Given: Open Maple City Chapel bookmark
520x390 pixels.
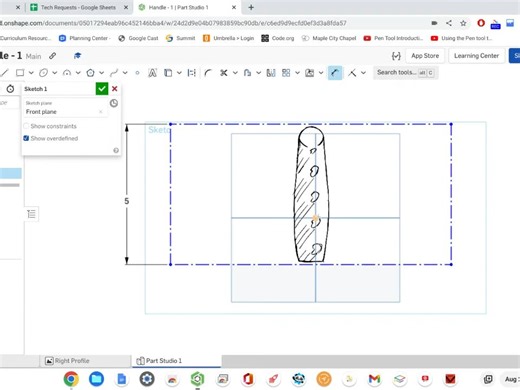Looking at the screenshot, I should pyautogui.click(x=329, y=38).
